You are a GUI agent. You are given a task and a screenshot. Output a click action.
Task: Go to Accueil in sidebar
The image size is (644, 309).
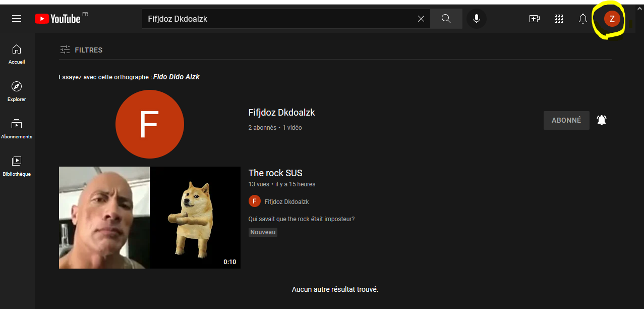point(17,54)
